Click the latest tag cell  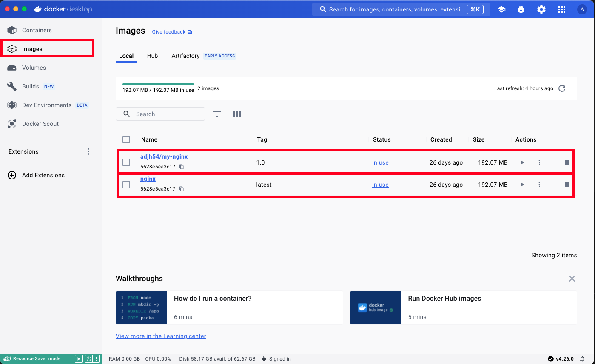pyautogui.click(x=264, y=185)
